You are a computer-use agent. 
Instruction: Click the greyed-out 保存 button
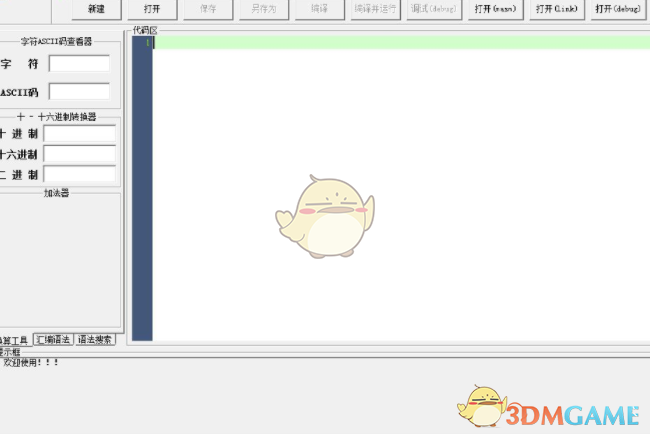point(208,9)
